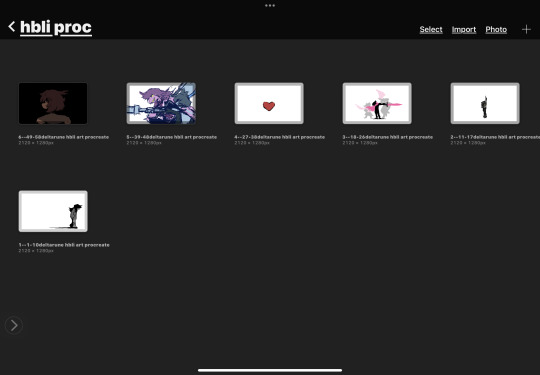
Task: Click the plus icon to create a canvas
Action: (526, 30)
